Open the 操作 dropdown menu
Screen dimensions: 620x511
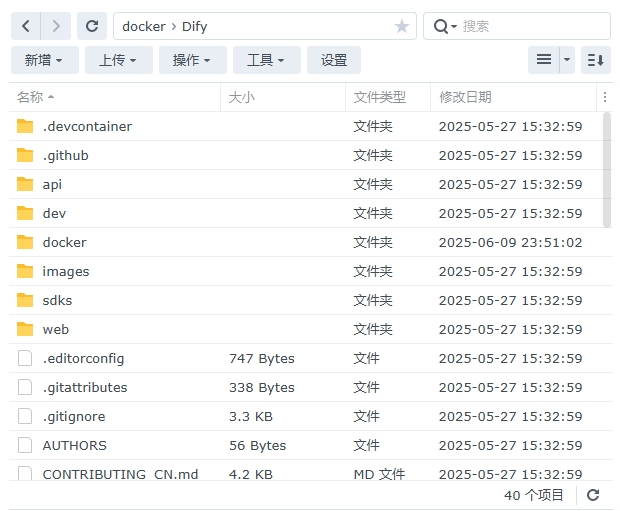tap(193, 60)
